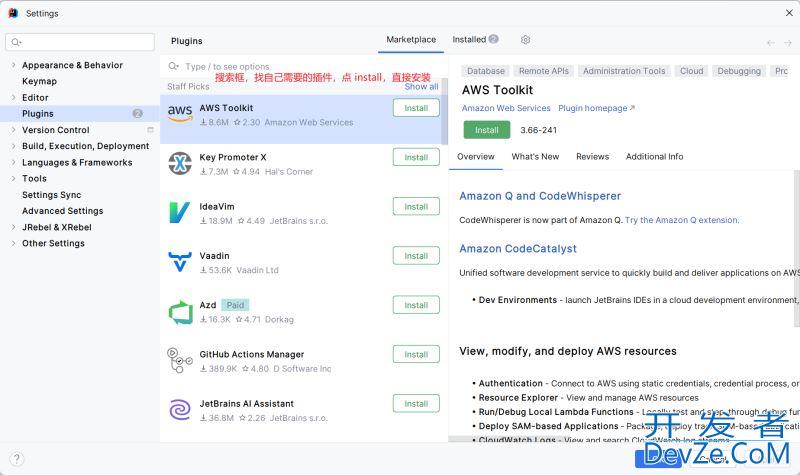Viewport: 800px width, 475px height.
Task: Expand Build, Execution, Deployment node
Action: [x=13, y=146]
